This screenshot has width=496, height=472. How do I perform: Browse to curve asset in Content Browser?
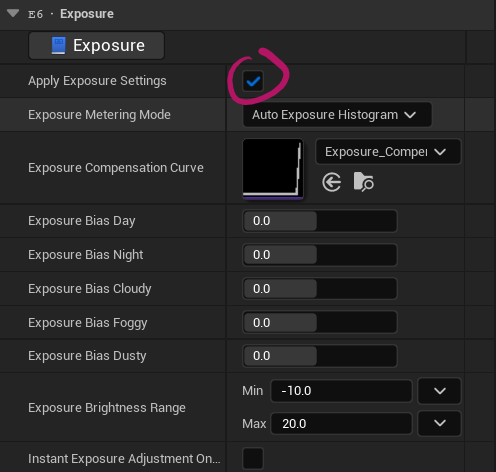363,182
